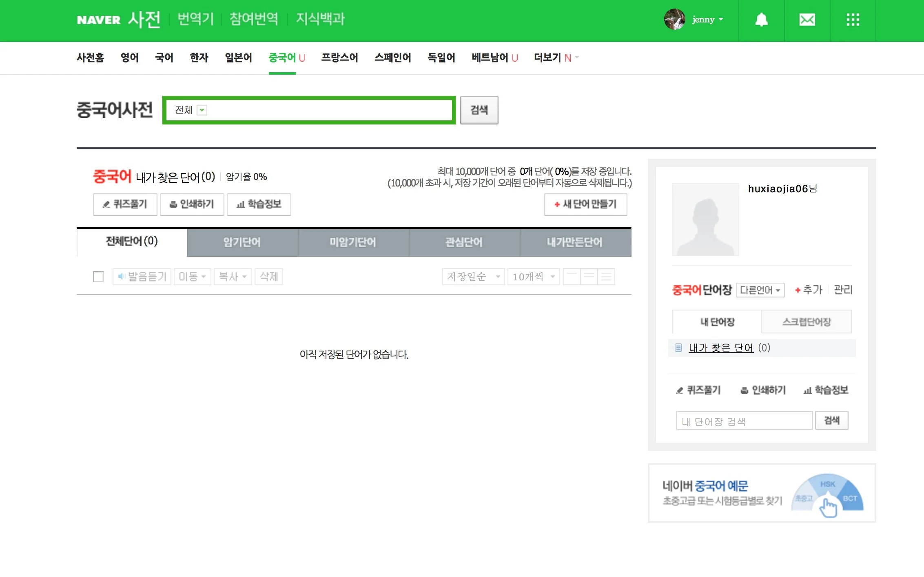This screenshot has width=924, height=577.
Task: Open the notifications bell icon
Action: 761,20
